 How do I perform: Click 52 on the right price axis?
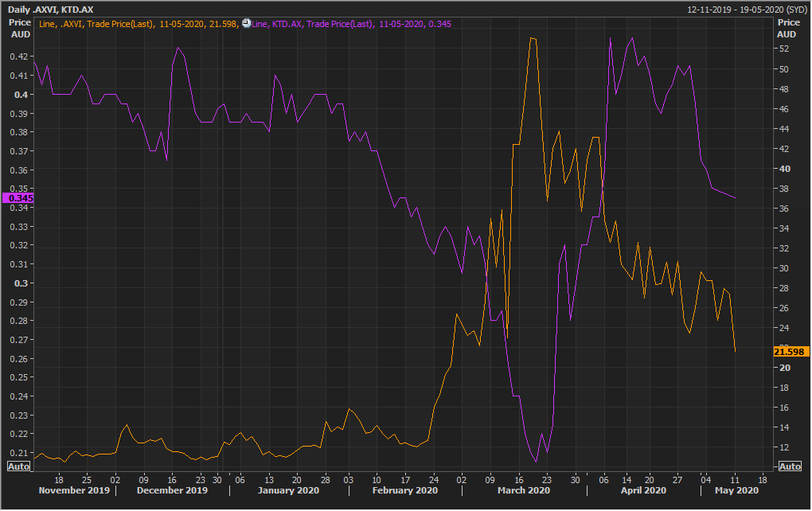785,49
